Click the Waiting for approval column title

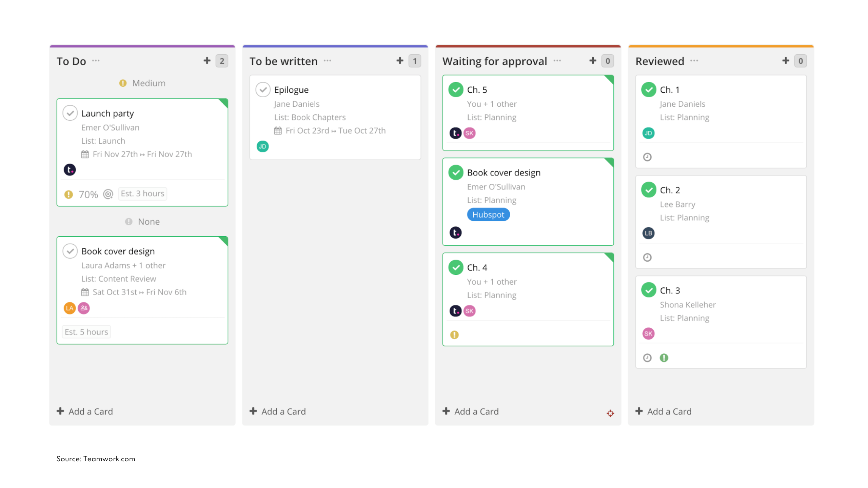point(495,61)
